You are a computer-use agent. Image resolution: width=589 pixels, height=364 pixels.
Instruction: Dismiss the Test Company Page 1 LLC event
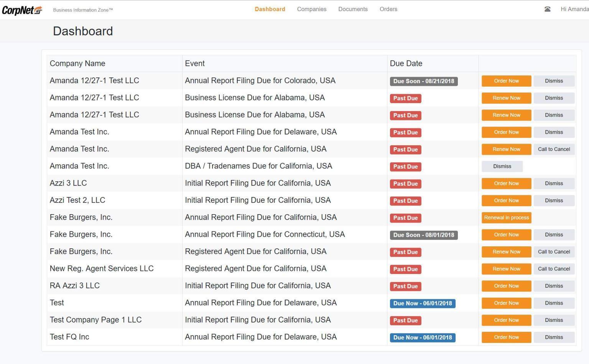click(x=554, y=320)
